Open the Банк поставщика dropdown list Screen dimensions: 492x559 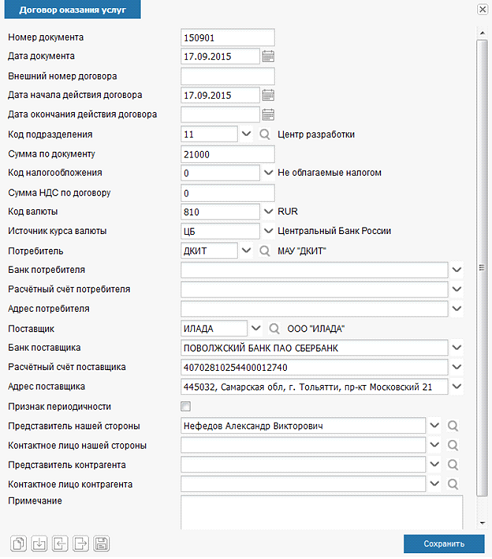pyautogui.click(x=457, y=348)
